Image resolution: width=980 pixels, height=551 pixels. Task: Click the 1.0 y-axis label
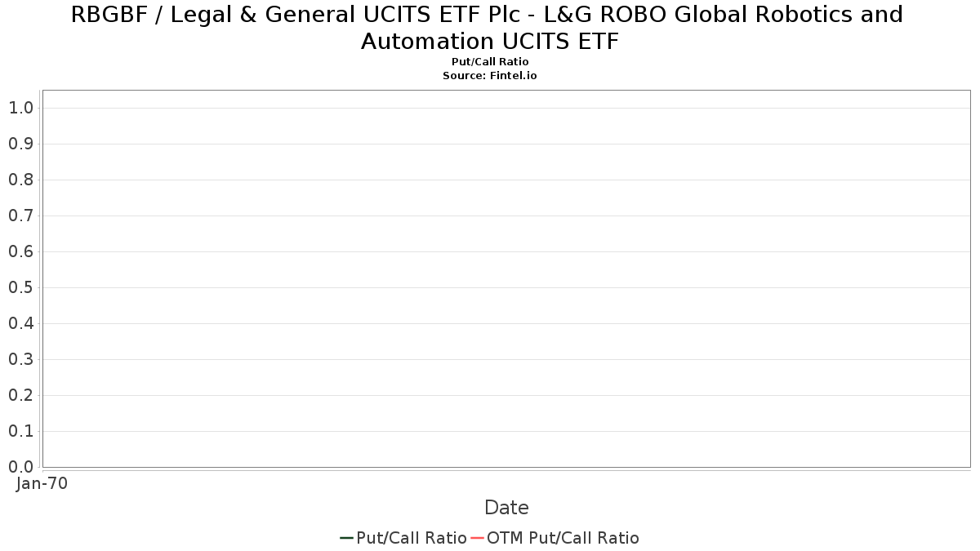click(x=21, y=108)
